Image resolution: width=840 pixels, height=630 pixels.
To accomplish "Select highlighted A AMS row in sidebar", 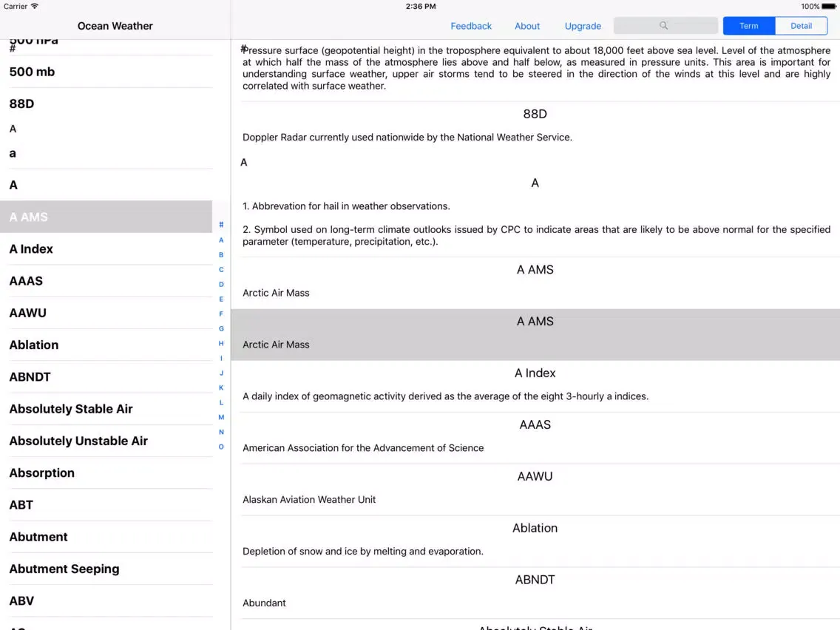I will pyautogui.click(x=106, y=217).
